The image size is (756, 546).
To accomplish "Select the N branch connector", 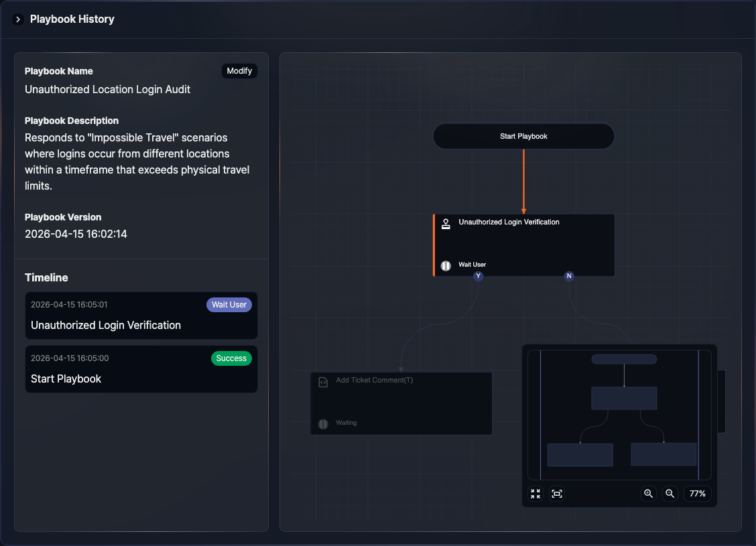I will 569,276.
